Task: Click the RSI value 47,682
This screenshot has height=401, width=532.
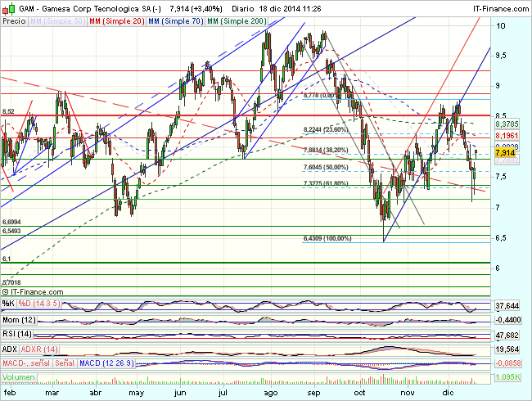Action: [x=507, y=336]
